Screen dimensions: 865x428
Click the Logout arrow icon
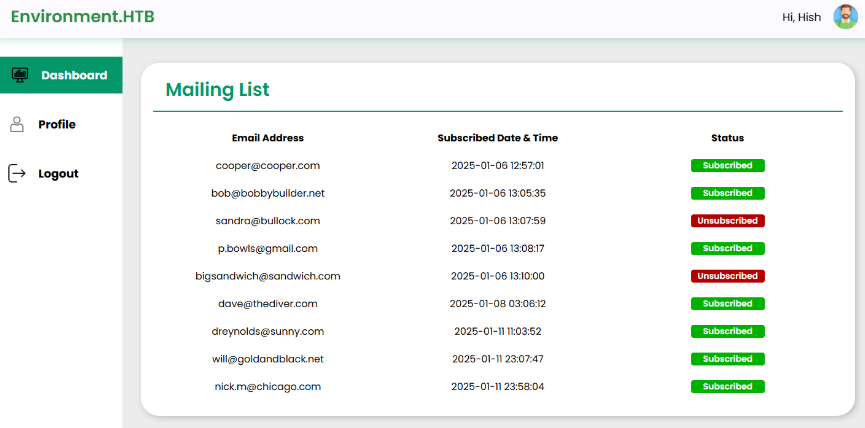click(17, 173)
